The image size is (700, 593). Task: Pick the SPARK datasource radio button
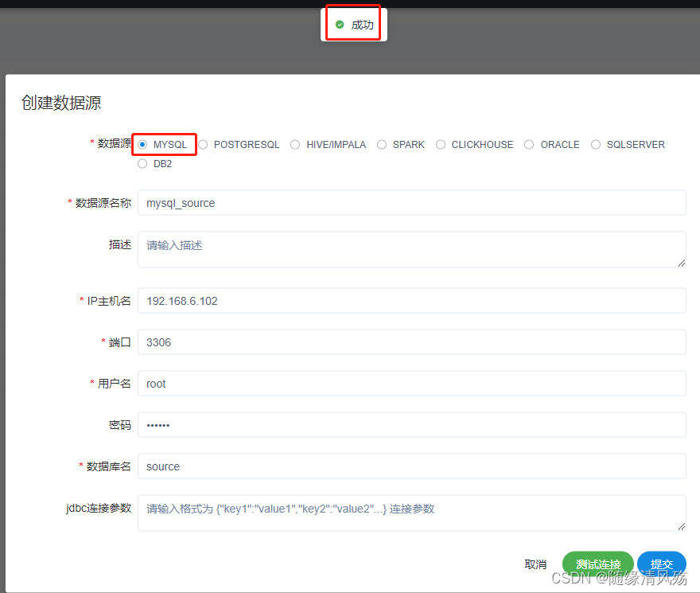382,144
